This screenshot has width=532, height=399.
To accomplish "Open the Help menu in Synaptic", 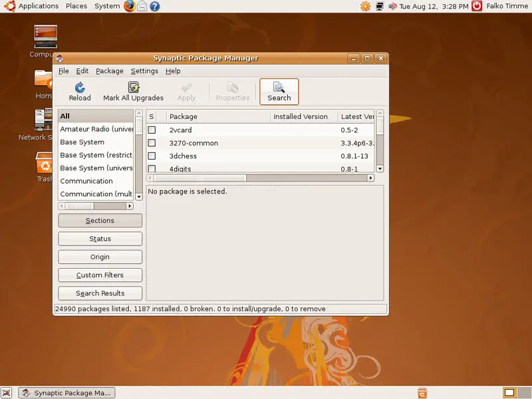I will (x=173, y=71).
